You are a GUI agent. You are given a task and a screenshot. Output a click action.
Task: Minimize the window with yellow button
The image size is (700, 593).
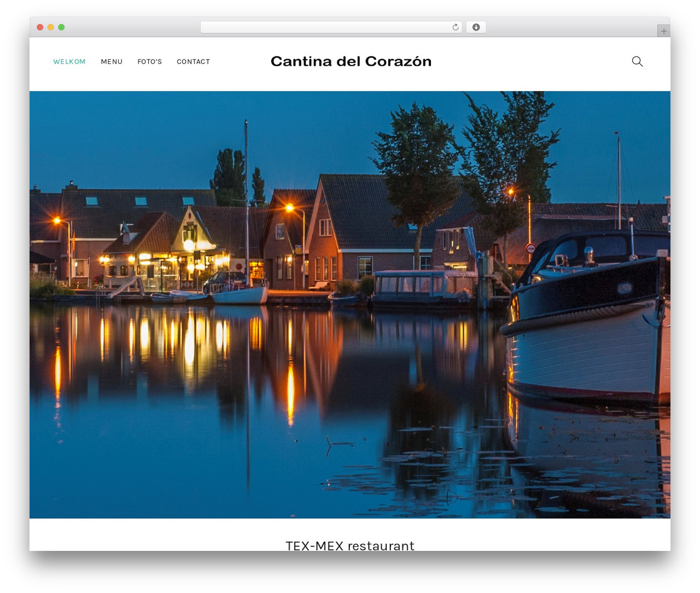[51, 27]
